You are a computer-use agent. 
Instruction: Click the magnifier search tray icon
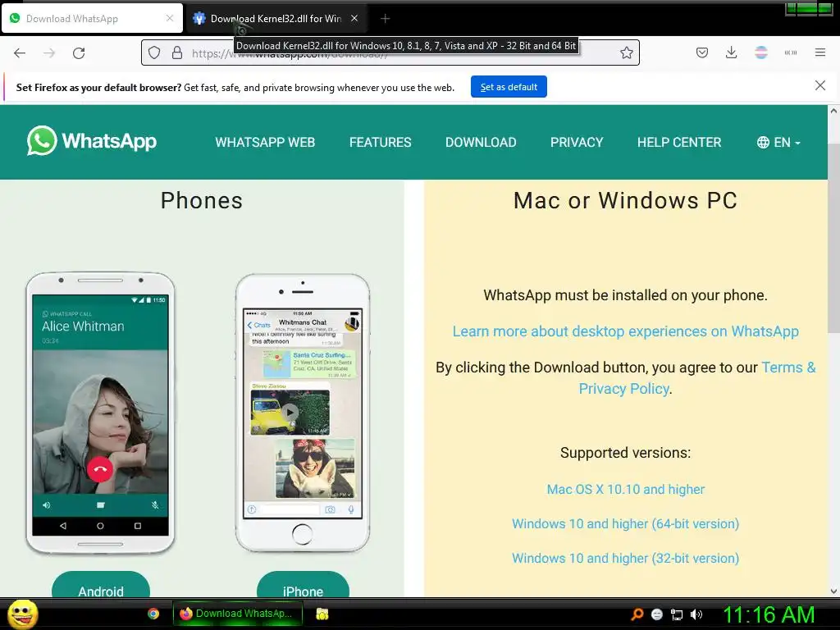pos(637,614)
